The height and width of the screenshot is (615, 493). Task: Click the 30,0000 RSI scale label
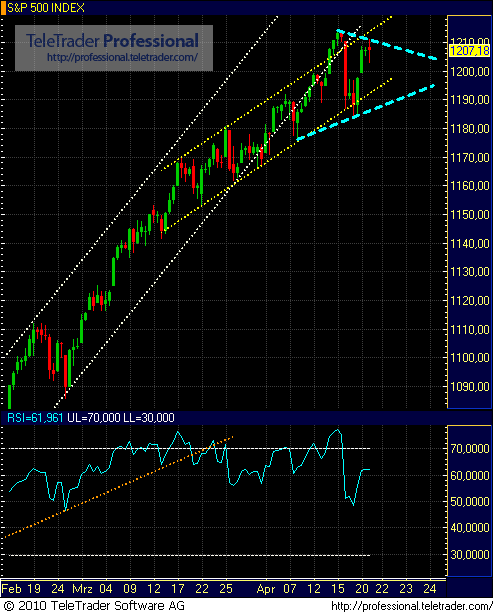click(x=470, y=555)
